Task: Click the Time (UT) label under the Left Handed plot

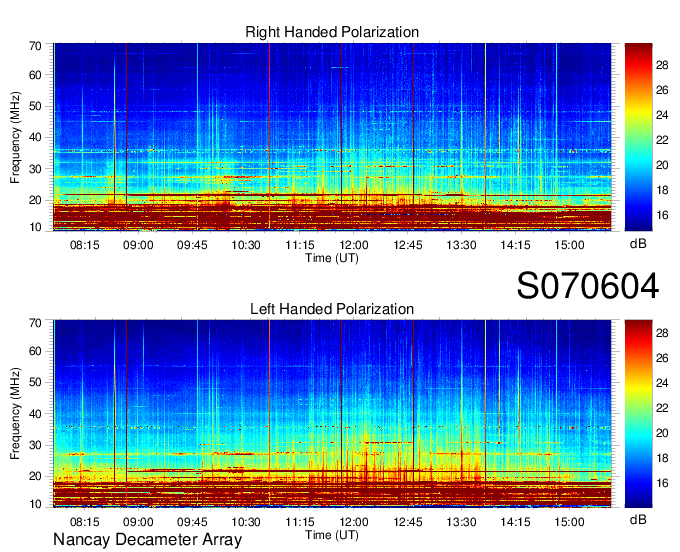Action: click(x=332, y=535)
